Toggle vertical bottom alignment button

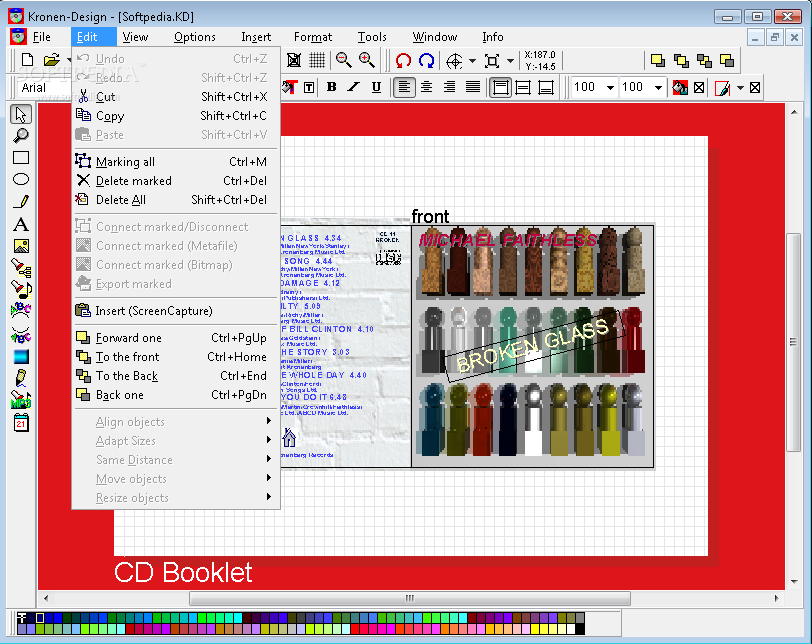[546, 87]
